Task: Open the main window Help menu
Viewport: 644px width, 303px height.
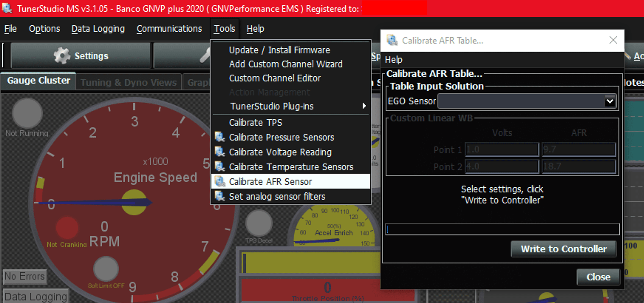Action: (x=255, y=29)
